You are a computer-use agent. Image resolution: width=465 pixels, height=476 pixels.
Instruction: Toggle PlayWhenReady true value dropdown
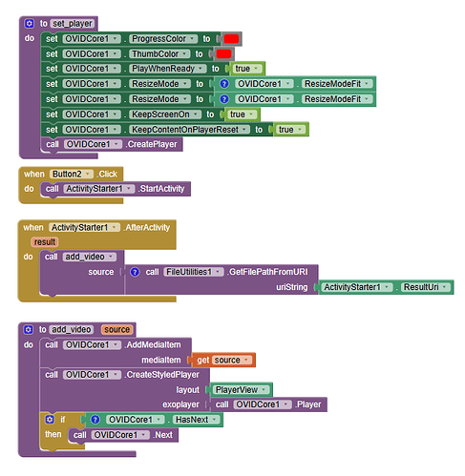pos(256,69)
